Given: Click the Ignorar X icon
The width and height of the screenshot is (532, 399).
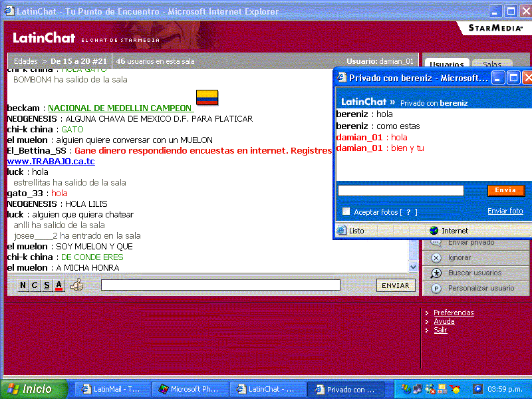Looking at the screenshot, I should (436, 258).
